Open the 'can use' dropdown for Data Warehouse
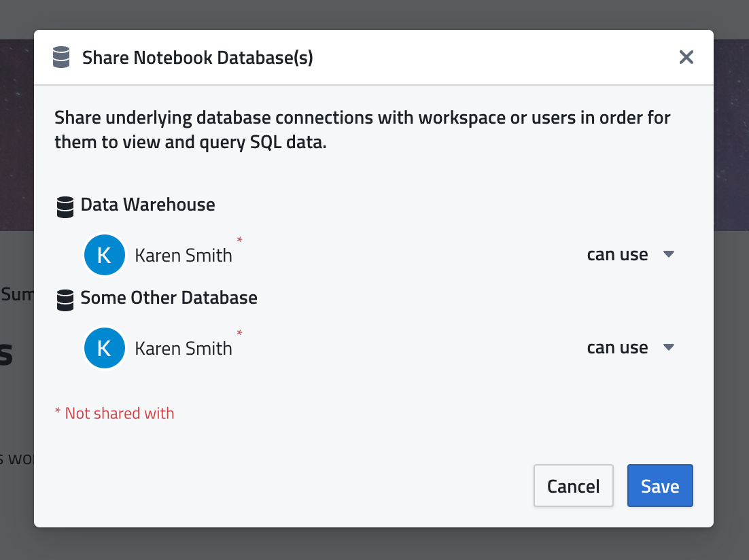This screenshot has width=749, height=560. pyautogui.click(x=617, y=255)
